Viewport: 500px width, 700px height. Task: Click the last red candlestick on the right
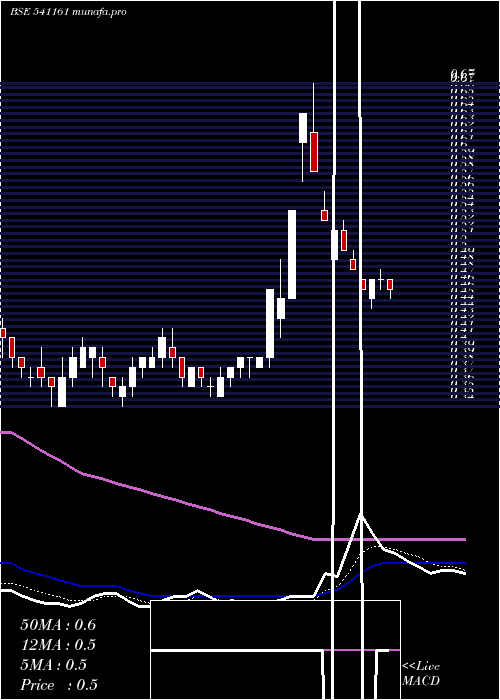tap(390, 284)
